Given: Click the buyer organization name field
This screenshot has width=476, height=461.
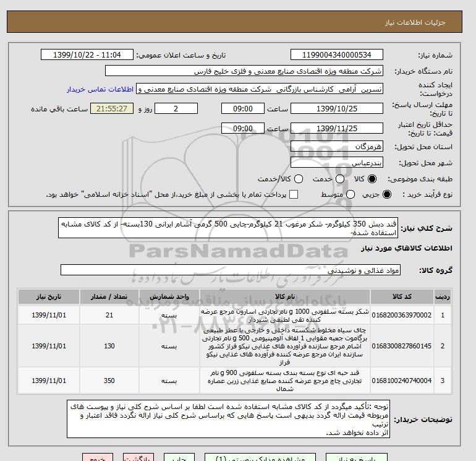Looking at the screenshot, I should pyautogui.click(x=244, y=71).
